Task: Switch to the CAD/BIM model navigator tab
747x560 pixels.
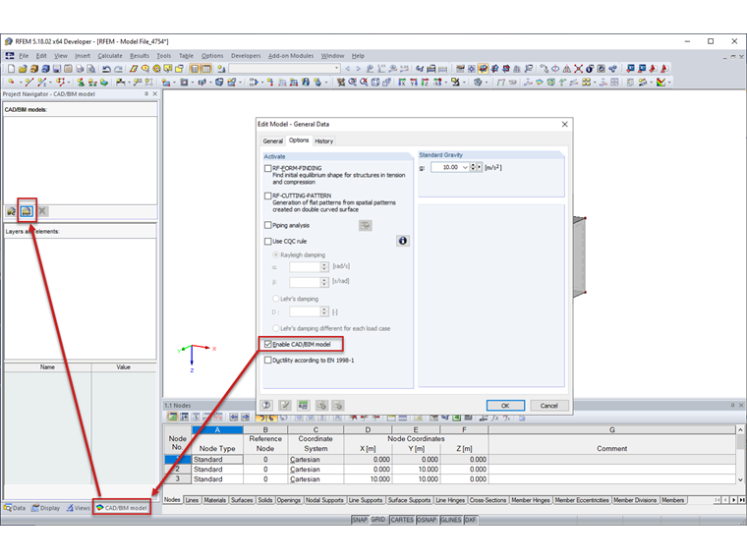Action: pyautogui.click(x=122, y=508)
